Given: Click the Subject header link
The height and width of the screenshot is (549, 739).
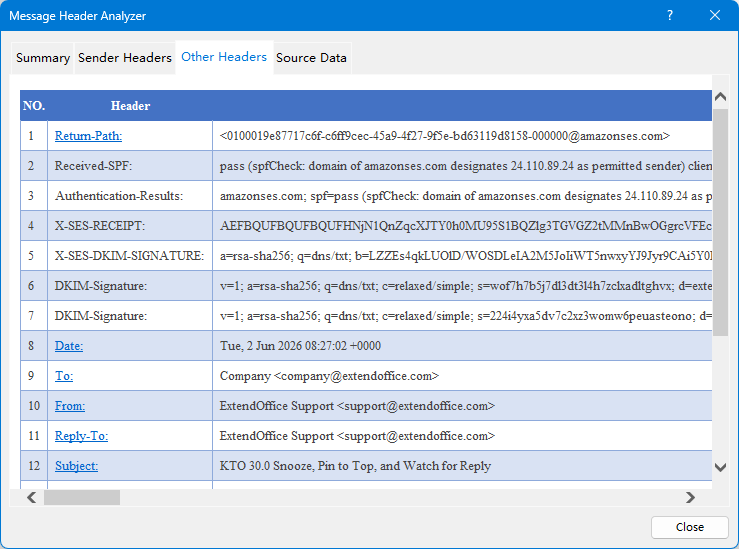Looking at the screenshot, I should pos(76,466).
